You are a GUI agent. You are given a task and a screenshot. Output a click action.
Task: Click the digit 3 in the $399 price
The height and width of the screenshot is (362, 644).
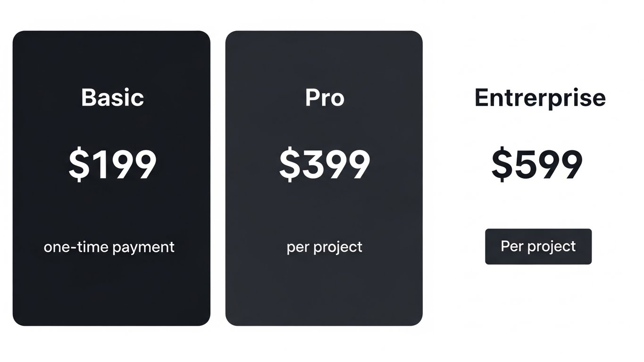click(312, 165)
